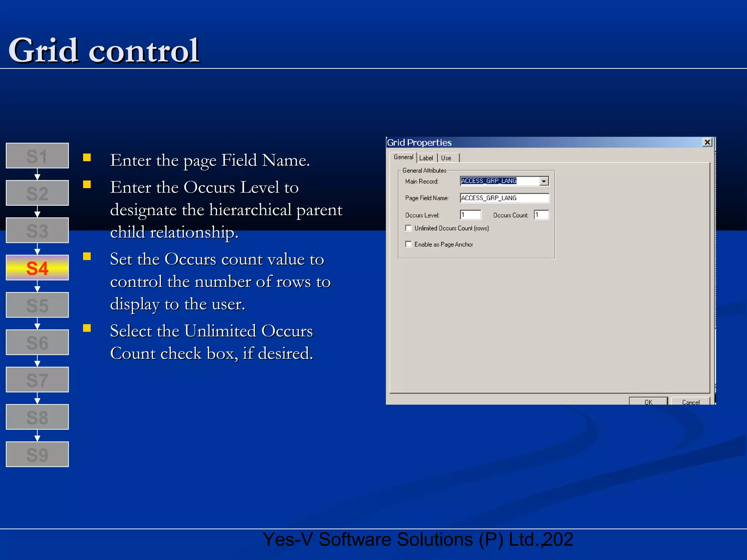Select the S3 step box
The height and width of the screenshot is (560, 747).
coord(37,231)
